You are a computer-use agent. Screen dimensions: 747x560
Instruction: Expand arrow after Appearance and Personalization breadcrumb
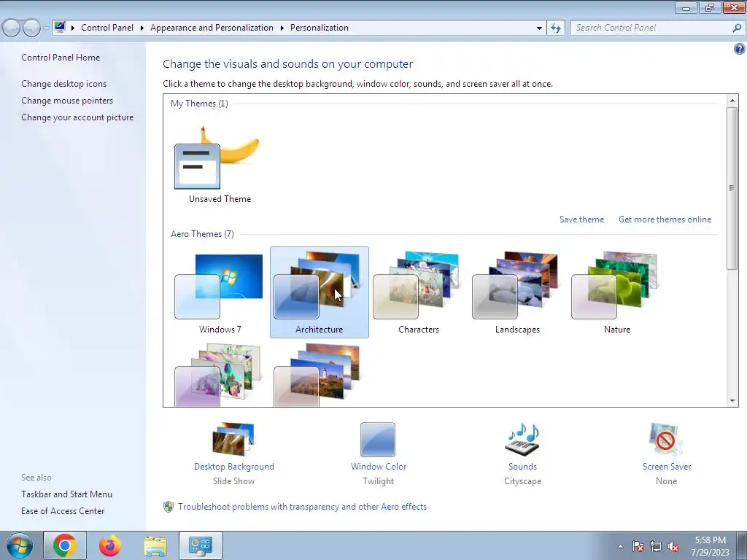click(282, 28)
